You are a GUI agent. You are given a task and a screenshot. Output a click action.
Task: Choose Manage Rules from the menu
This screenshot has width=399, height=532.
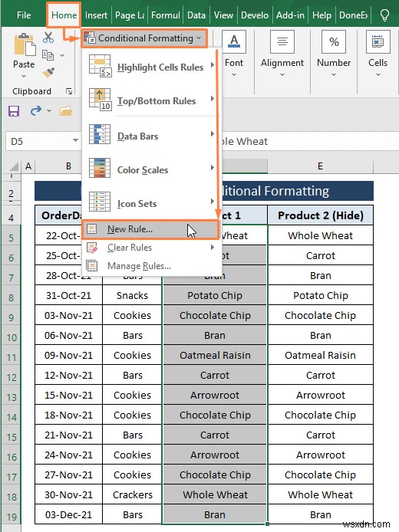tap(151, 266)
